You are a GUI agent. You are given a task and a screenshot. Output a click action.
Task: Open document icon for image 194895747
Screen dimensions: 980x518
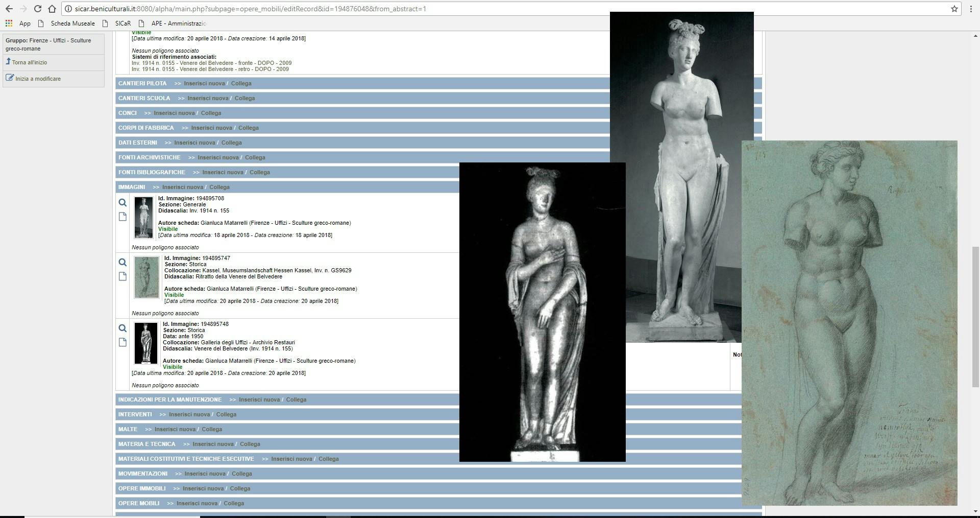(x=122, y=276)
